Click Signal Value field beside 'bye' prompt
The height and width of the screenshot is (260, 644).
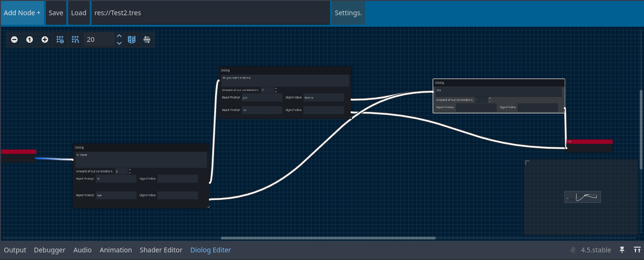pyautogui.click(x=177, y=195)
